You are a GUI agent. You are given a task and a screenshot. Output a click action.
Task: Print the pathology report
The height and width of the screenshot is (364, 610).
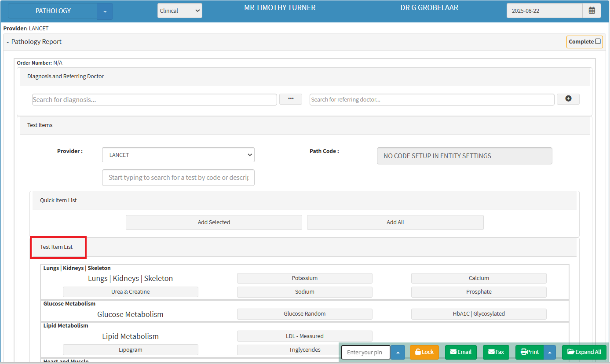coord(530,352)
